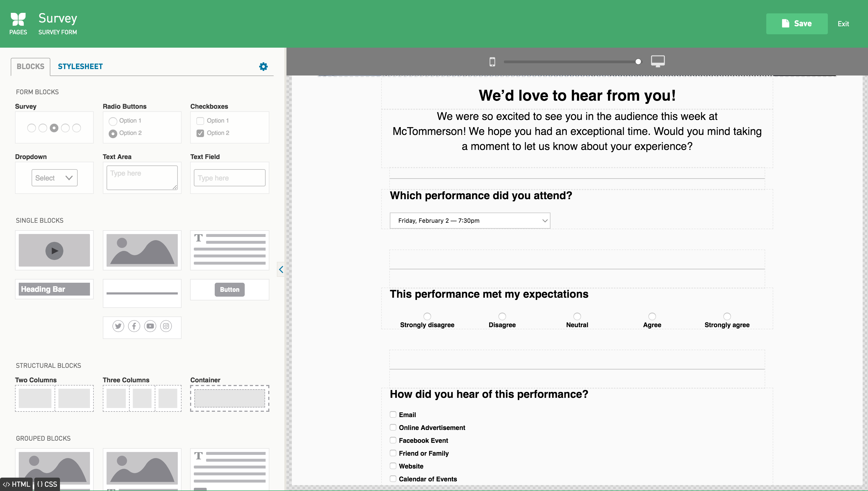Viewport: 868px width, 491px height.
Task: Select the Text single block
Action: (230, 250)
